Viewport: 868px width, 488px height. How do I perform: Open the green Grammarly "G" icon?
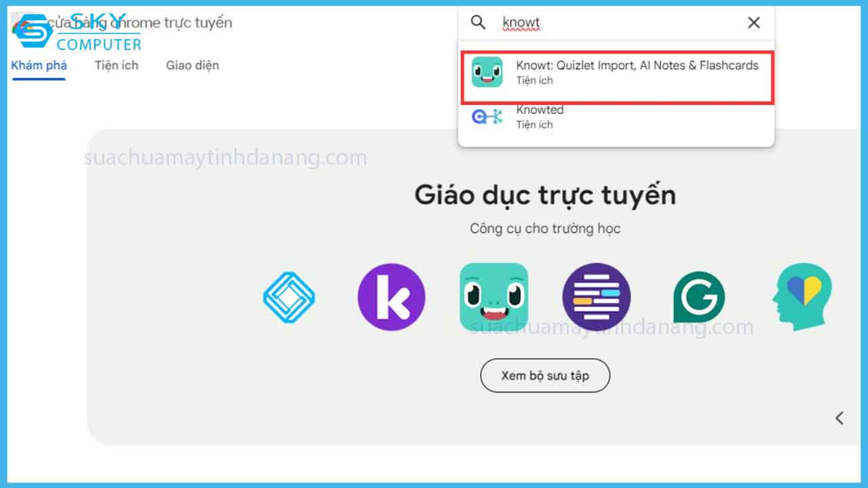pos(698,297)
